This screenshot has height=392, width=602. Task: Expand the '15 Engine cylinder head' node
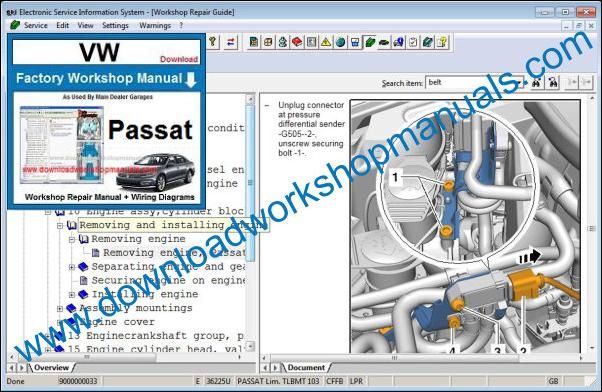[x=48, y=350]
